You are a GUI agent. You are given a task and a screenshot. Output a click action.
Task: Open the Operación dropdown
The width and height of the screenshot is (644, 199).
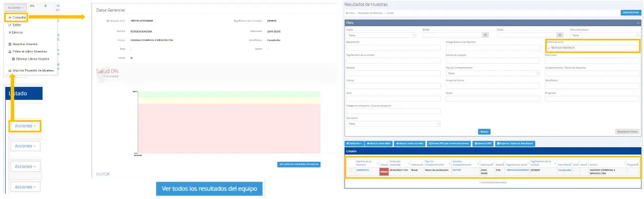click(393, 124)
